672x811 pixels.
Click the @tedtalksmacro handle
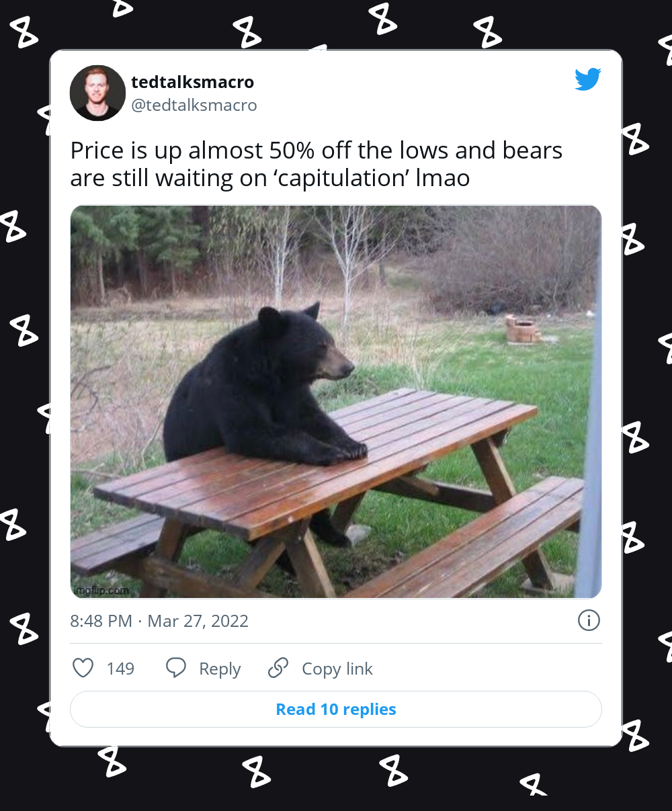coord(194,105)
